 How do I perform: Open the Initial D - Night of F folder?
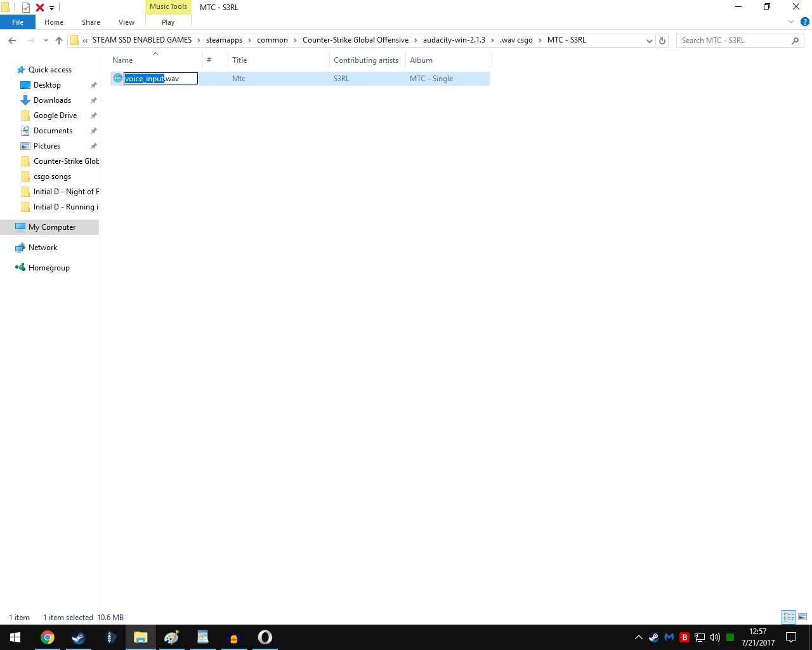tap(66, 192)
